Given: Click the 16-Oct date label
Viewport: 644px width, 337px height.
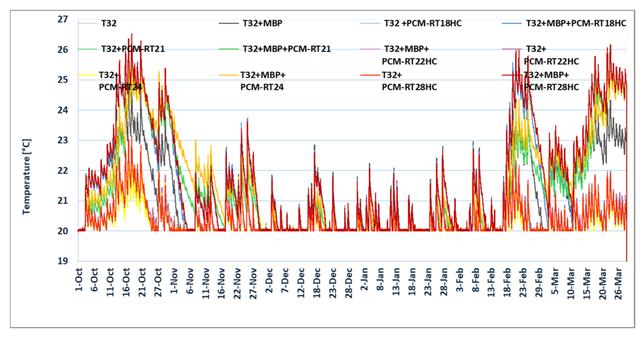Looking at the screenshot, I should pyautogui.click(x=126, y=282).
